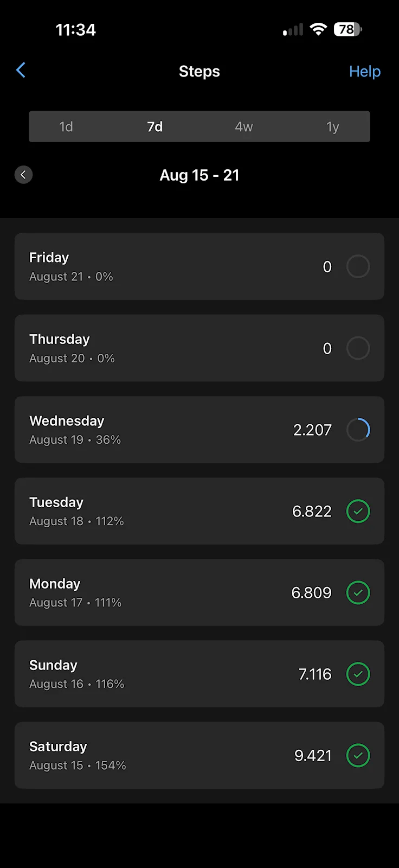This screenshot has width=399, height=868.
Task: Open the Help link
Action: (x=365, y=71)
